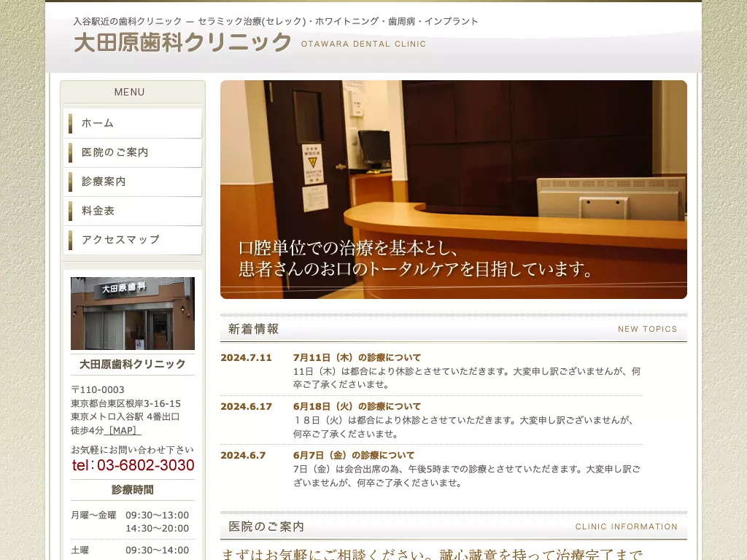Click the 月曜〜金曜 hours row label
The width and height of the screenshot is (747, 560).
[93, 516]
